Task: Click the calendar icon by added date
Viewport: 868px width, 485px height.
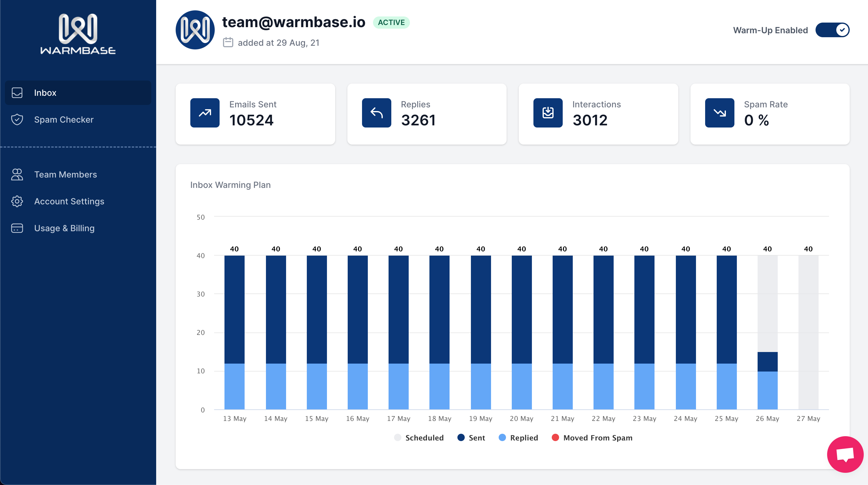Action: pos(228,42)
